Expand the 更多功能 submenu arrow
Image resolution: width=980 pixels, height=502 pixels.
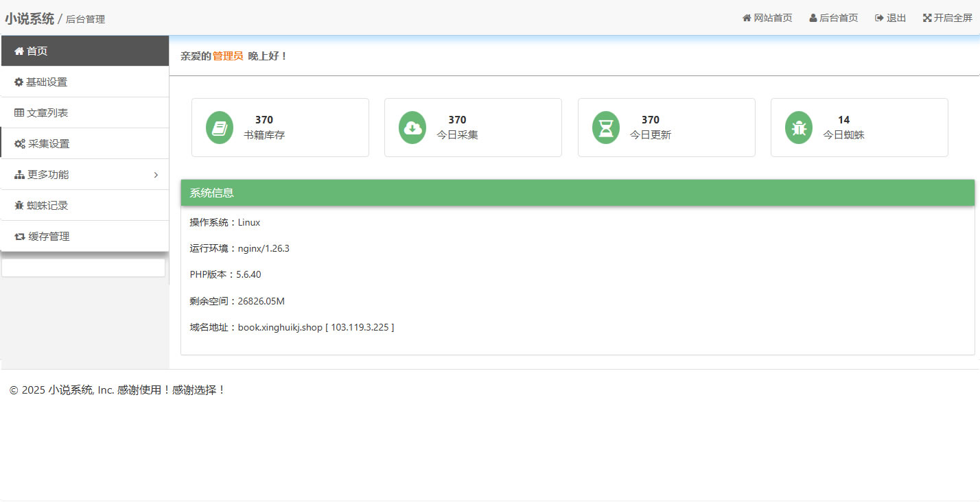(156, 175)
